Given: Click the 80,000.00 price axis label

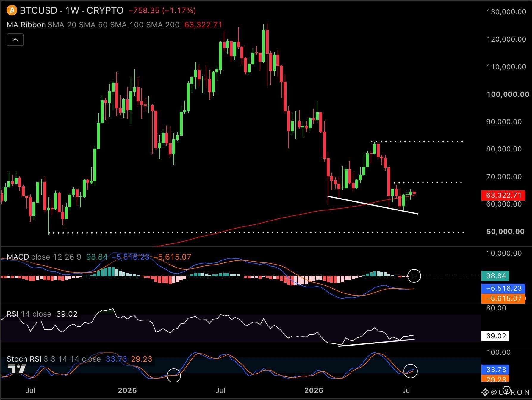Looking at the screenshot, I should (x=504, y=149).
